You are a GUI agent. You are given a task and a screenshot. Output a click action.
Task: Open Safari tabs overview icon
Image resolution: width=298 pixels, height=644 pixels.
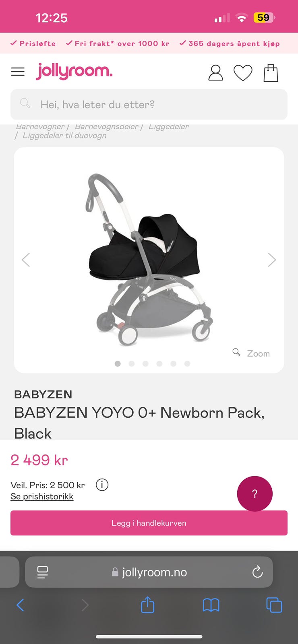pyautogui.click(x=274, y=605)
